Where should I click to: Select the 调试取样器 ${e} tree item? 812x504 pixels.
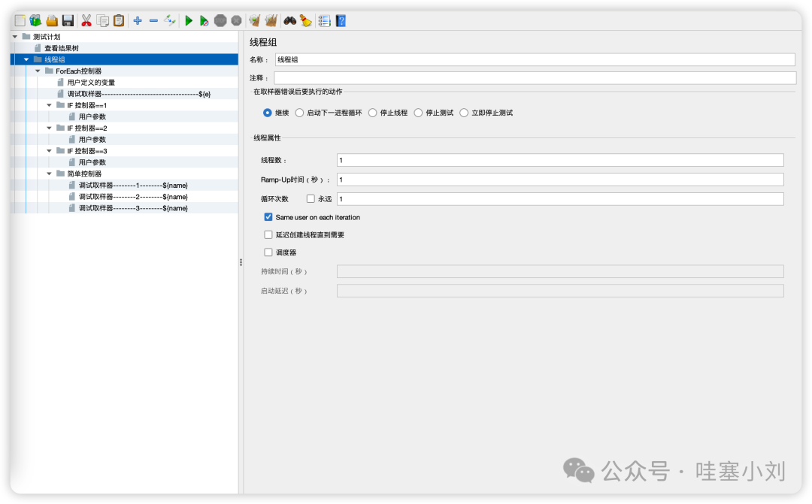[x=139, y=94]
